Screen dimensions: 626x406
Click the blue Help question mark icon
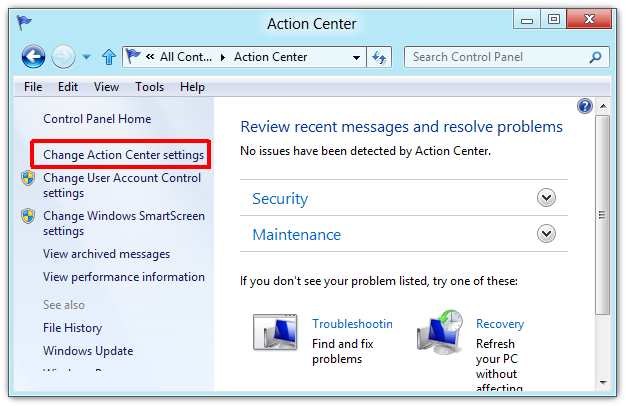click(x=584, y=106)
